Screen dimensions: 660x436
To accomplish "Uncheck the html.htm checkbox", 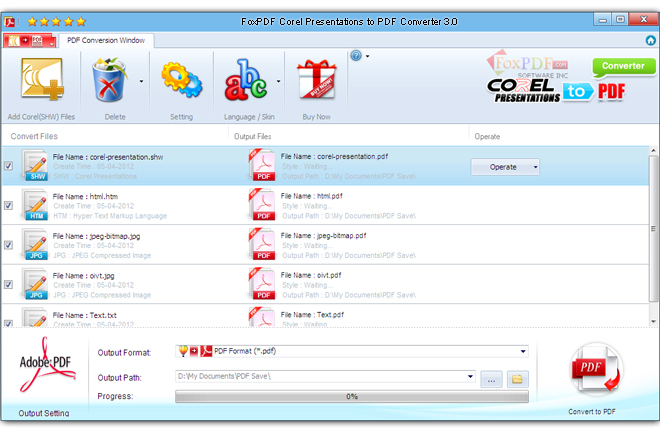I will (8, 205).
